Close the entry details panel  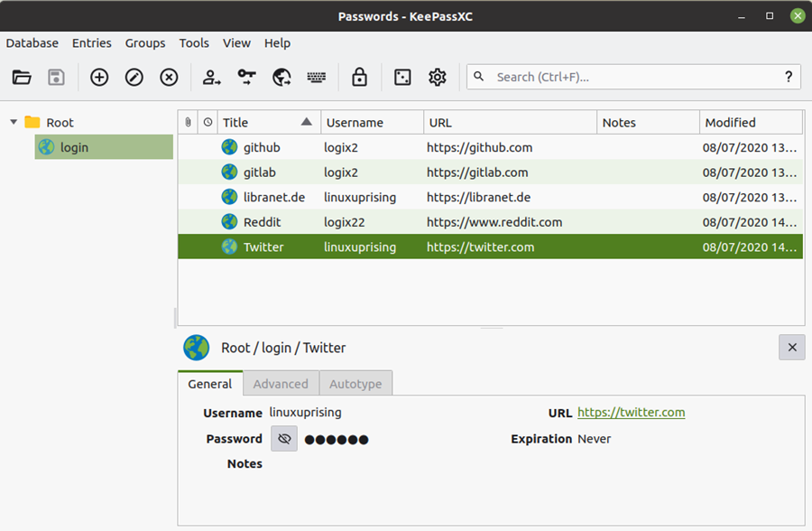click(792, 347)
